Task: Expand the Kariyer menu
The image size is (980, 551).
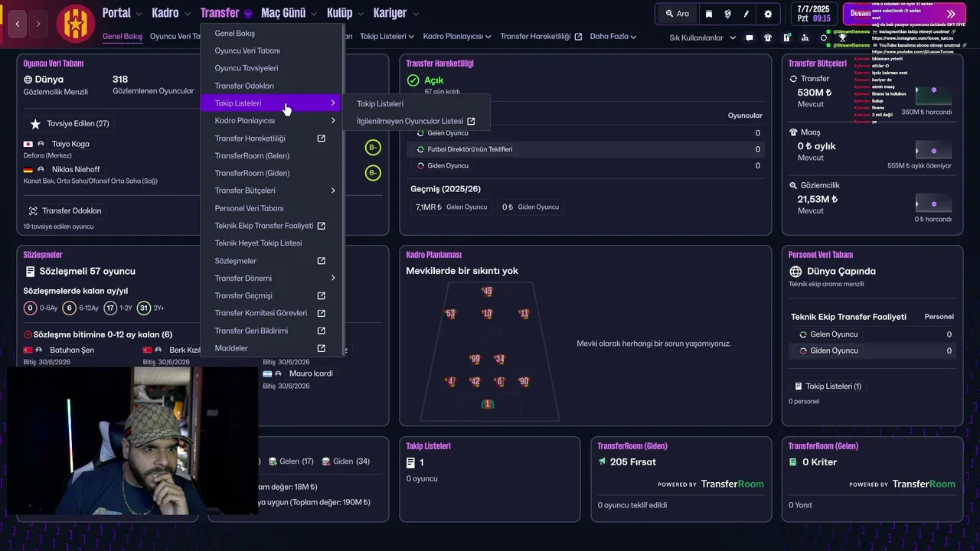Action: [x=416, y=14]
